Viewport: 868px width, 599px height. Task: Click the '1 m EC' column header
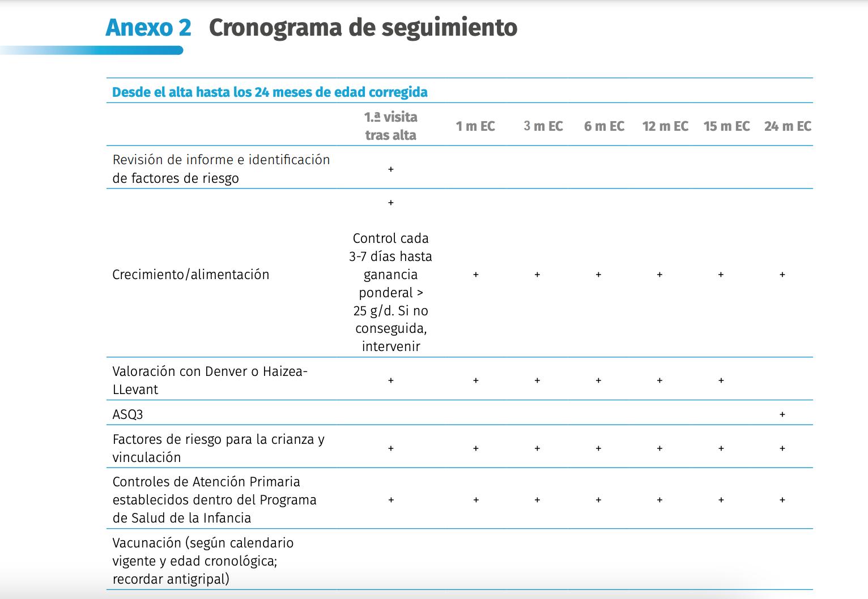[x=475, y=126]
